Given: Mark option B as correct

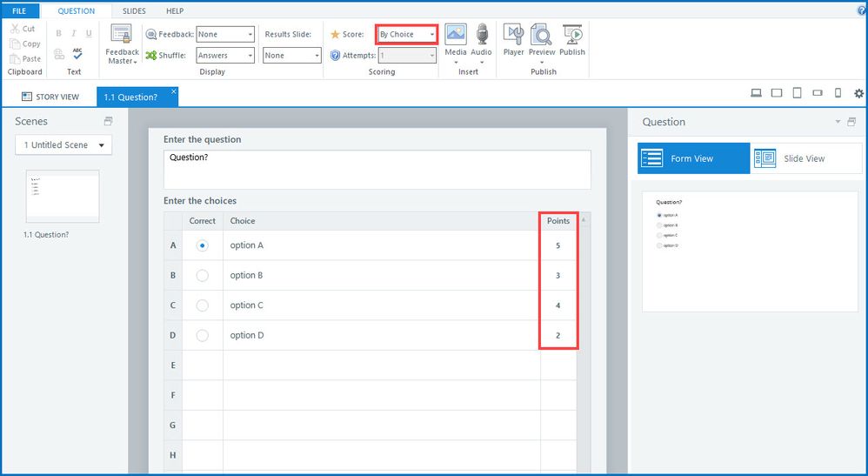Looking at the screenshot, I should point(203,276).
